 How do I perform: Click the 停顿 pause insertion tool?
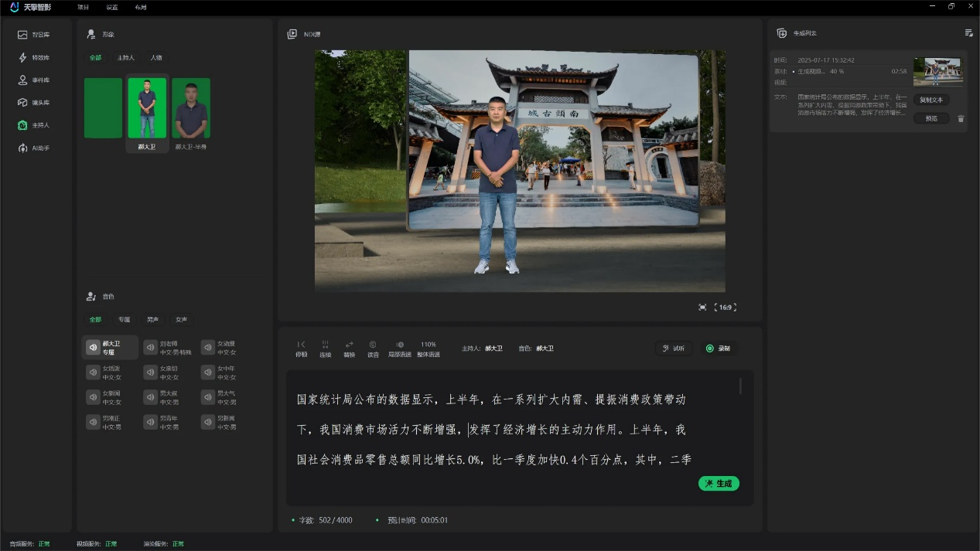point(302,348)
